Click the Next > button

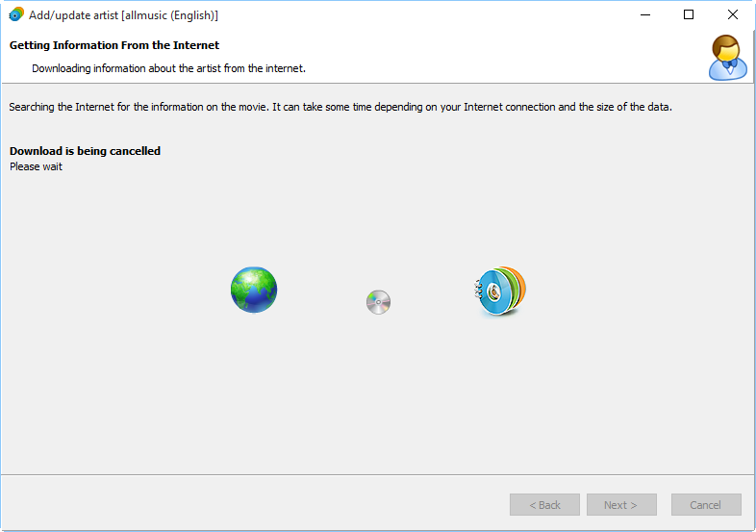[621, 504]
